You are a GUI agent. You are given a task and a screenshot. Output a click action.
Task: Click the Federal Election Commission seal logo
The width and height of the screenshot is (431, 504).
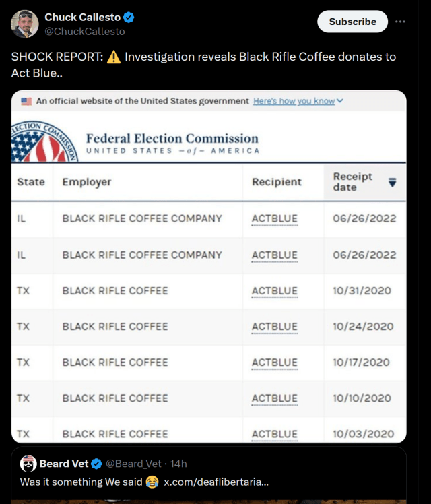(x=44, y=141)
